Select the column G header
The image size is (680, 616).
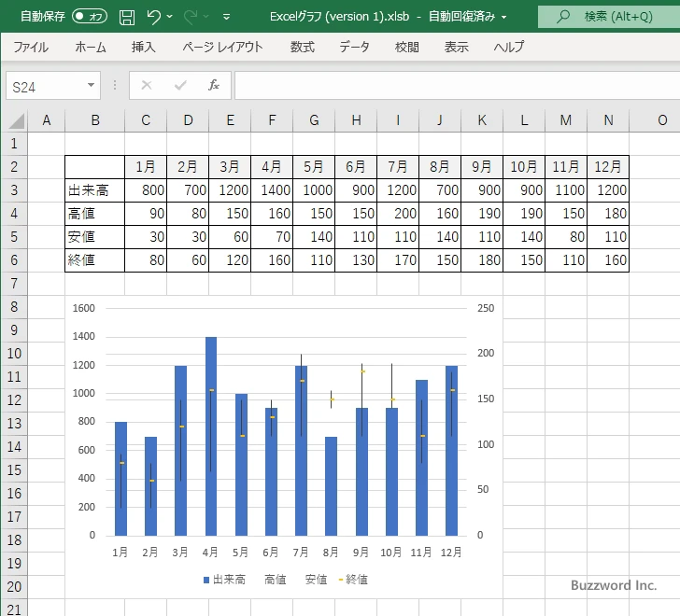314,119
